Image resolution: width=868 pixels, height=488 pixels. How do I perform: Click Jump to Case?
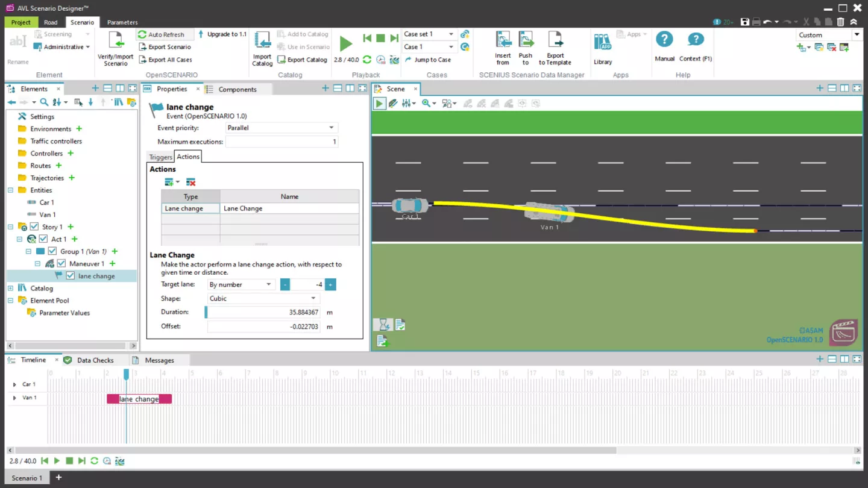427,60
